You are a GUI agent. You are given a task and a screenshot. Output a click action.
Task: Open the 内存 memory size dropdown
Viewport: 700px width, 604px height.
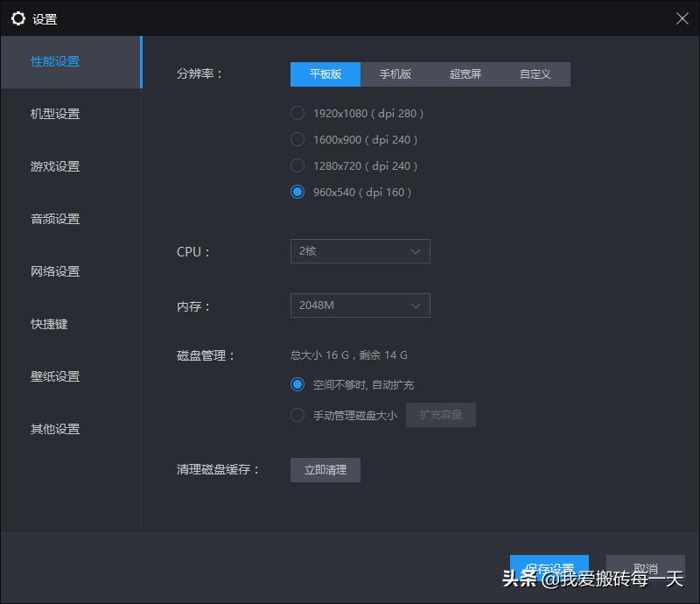360,306
